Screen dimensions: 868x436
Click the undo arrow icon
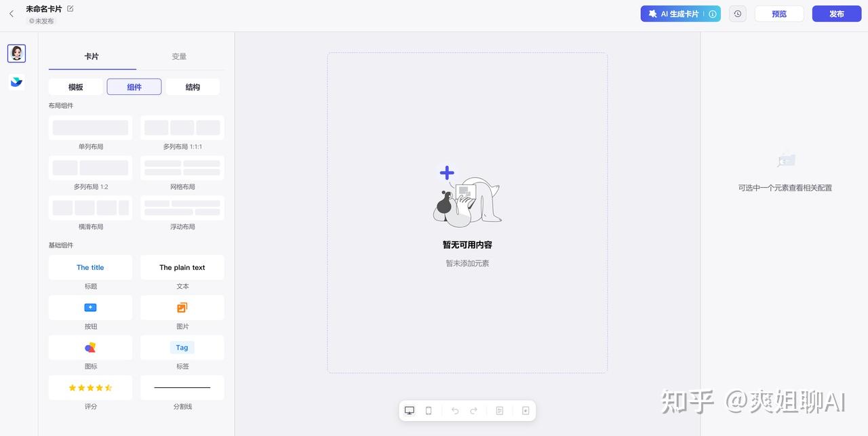point(455,410)
